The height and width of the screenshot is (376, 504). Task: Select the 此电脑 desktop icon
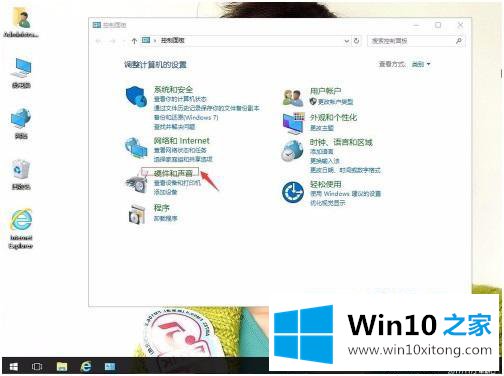(21, 73)
